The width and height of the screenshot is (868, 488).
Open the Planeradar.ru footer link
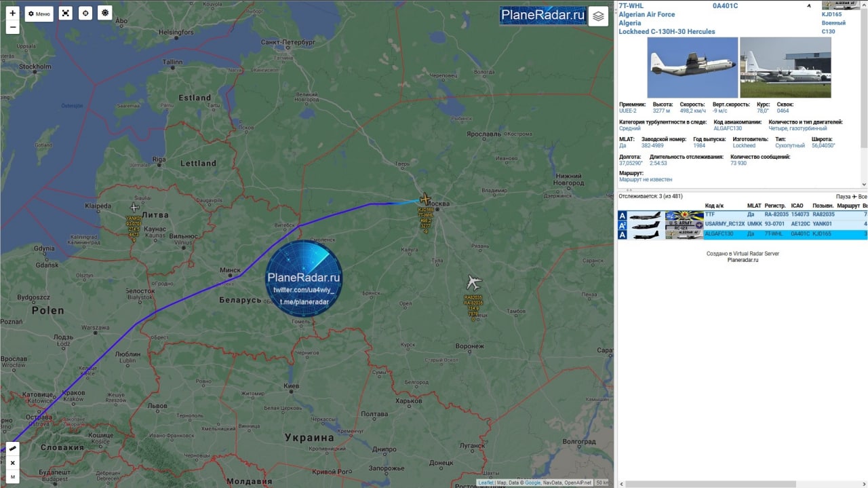(743, 259)
